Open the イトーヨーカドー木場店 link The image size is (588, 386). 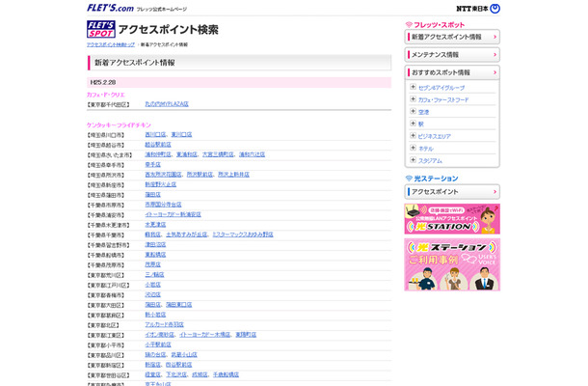point(204,335)
